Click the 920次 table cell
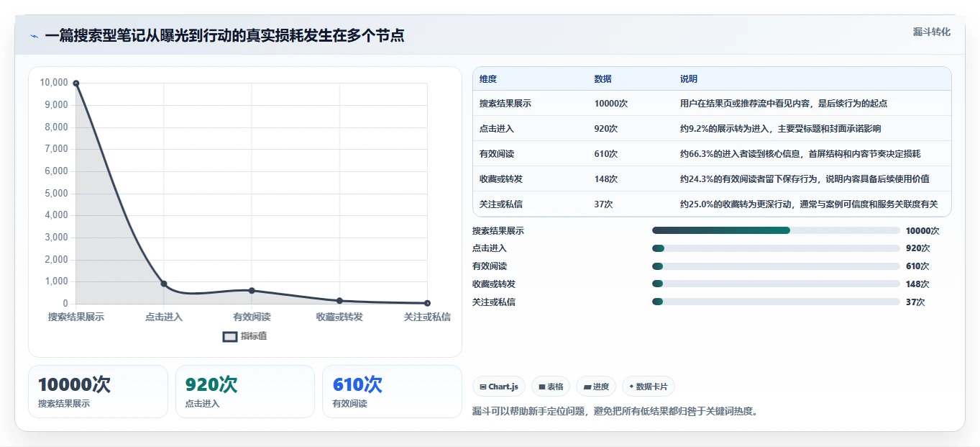Viewport: 980px width, 447px height. tap(606, 129)
